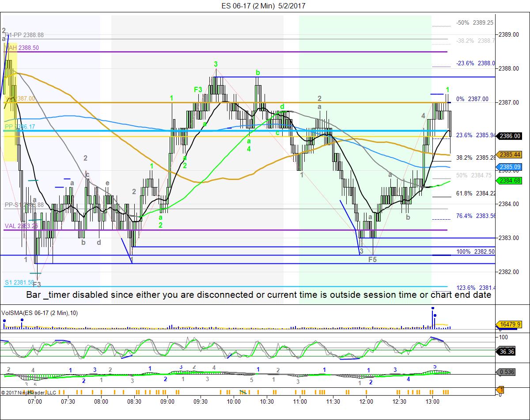Click the © 2017 NinjaTrader, LLC copyright text
Screen dimensions: 530x420
tap(29, 392)
